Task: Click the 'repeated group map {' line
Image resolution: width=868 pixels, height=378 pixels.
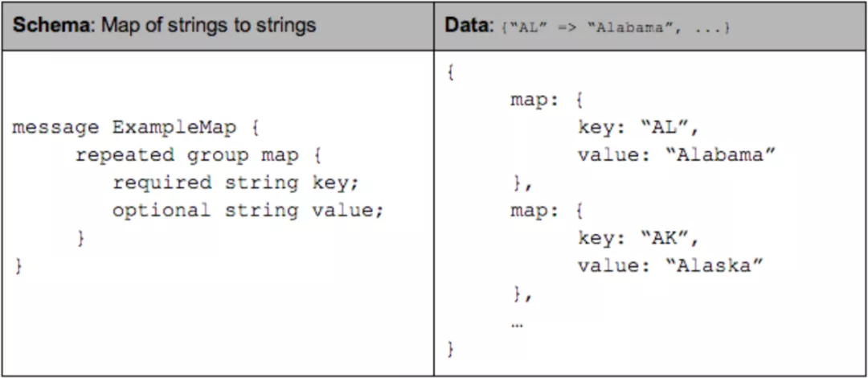Action: (x=199, y=156)
